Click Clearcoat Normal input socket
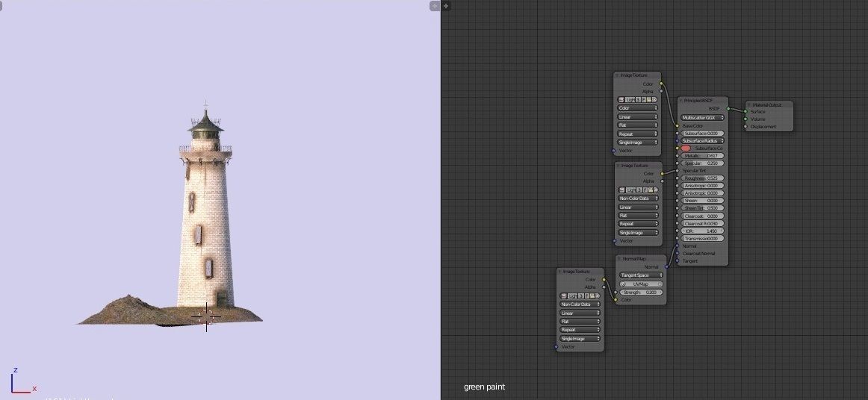 click(x=677, y=254)
